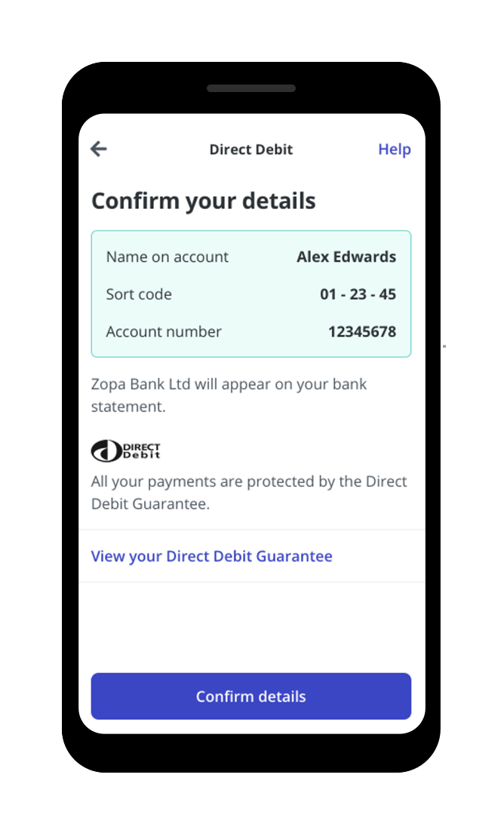Tap the phone speaker grille

[x=251, y=88]
